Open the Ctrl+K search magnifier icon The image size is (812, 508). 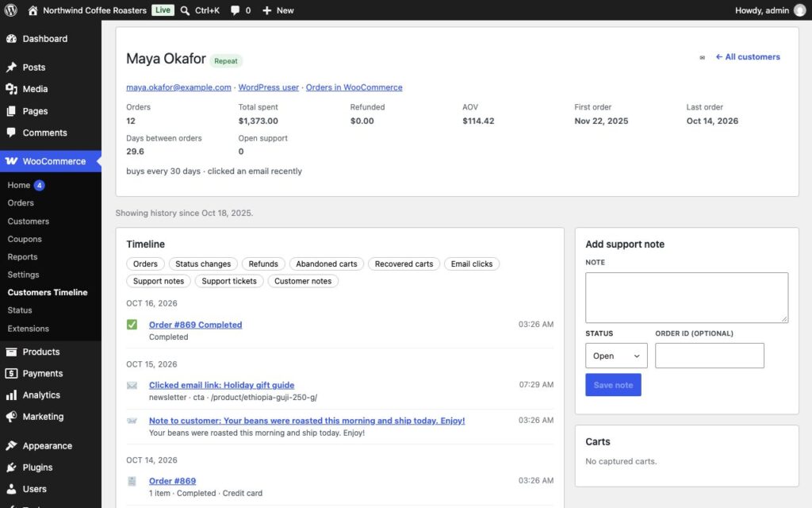[185, 10]
